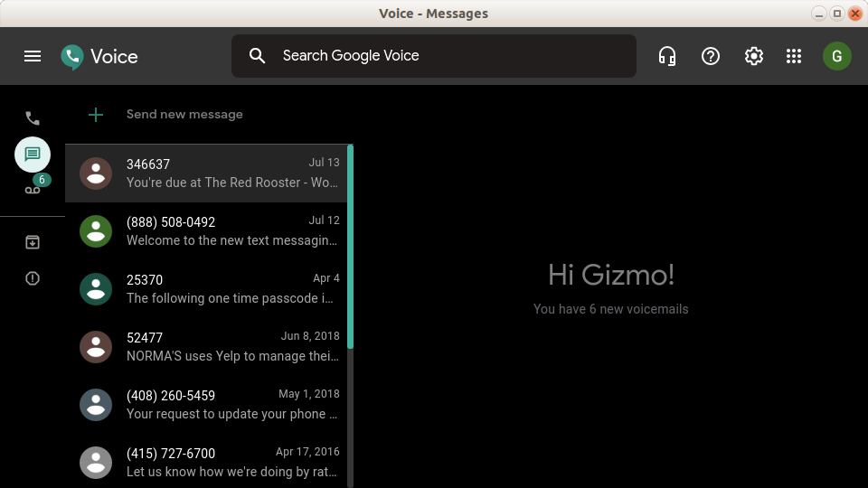
Task: Maximize the Voice window
Action: [837, 14]
